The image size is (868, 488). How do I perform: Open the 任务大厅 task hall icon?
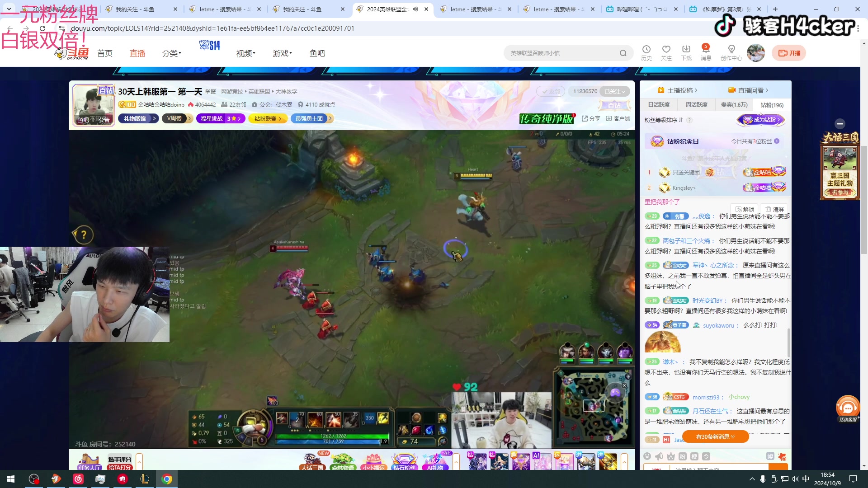tap(89, 462)
